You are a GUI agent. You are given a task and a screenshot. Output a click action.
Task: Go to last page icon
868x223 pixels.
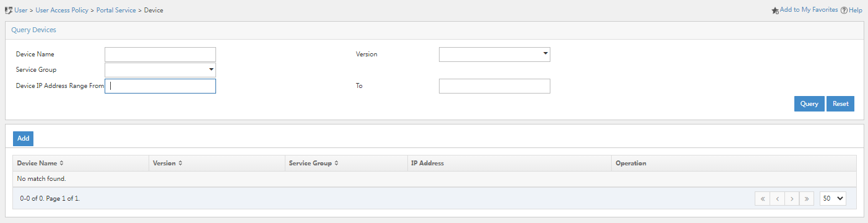click(x=807, y=199)
